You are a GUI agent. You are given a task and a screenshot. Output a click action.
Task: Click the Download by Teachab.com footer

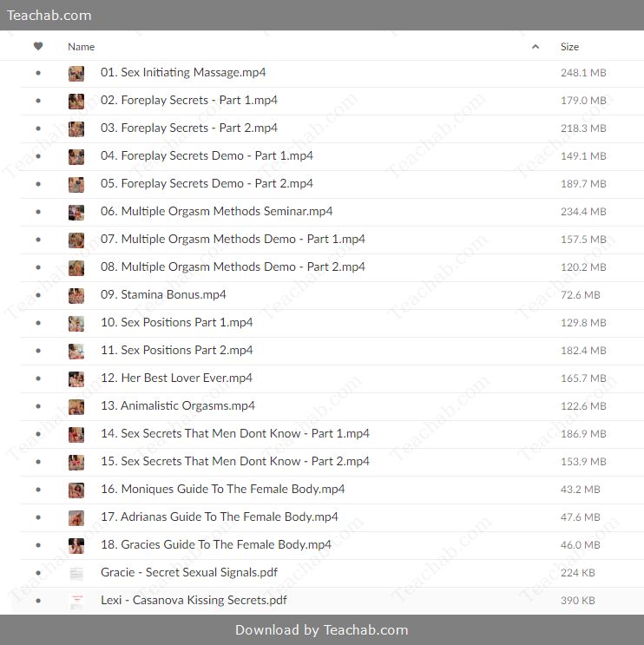[321, 630]
